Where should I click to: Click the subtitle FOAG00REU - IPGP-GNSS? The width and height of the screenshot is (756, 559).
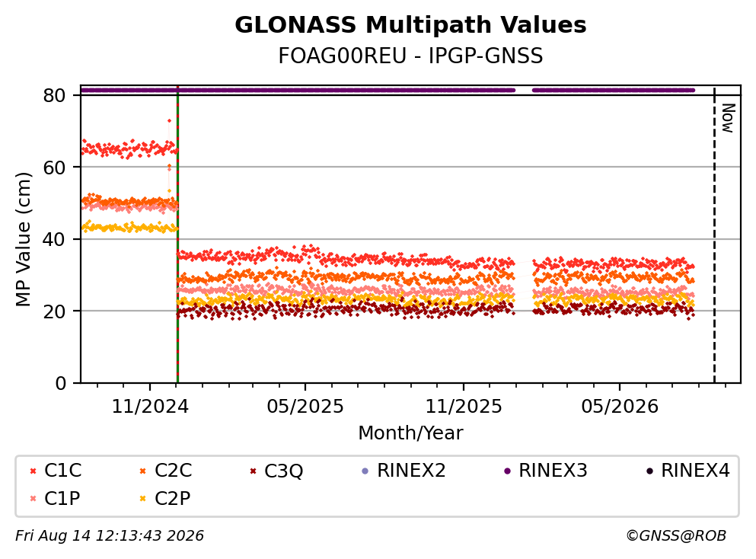410,56
